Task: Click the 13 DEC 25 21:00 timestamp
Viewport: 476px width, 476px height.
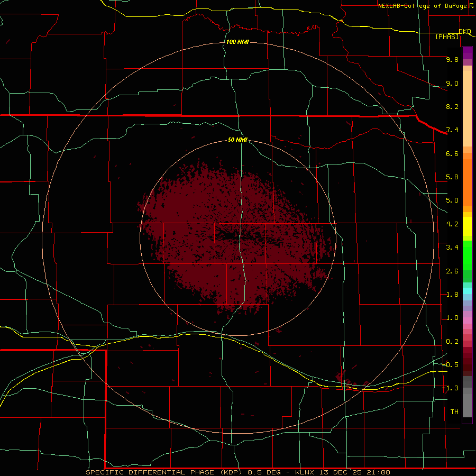Action: [354, 472]
